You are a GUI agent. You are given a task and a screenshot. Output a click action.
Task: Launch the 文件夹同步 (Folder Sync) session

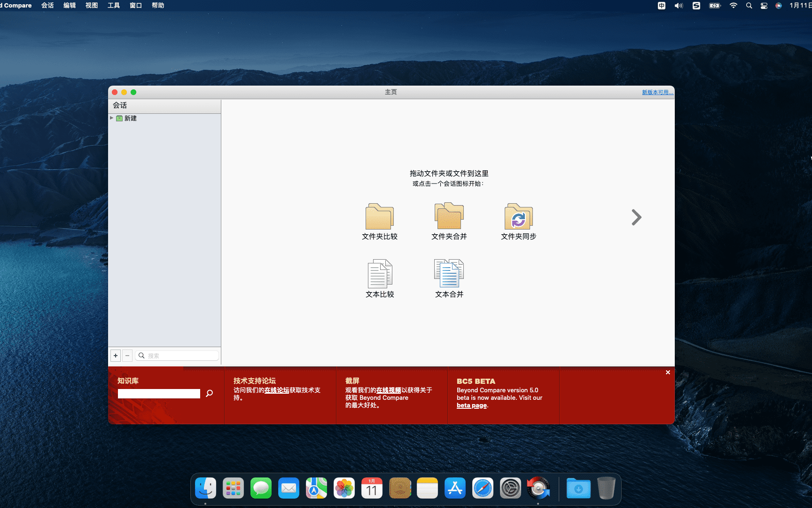click(518, 221)
